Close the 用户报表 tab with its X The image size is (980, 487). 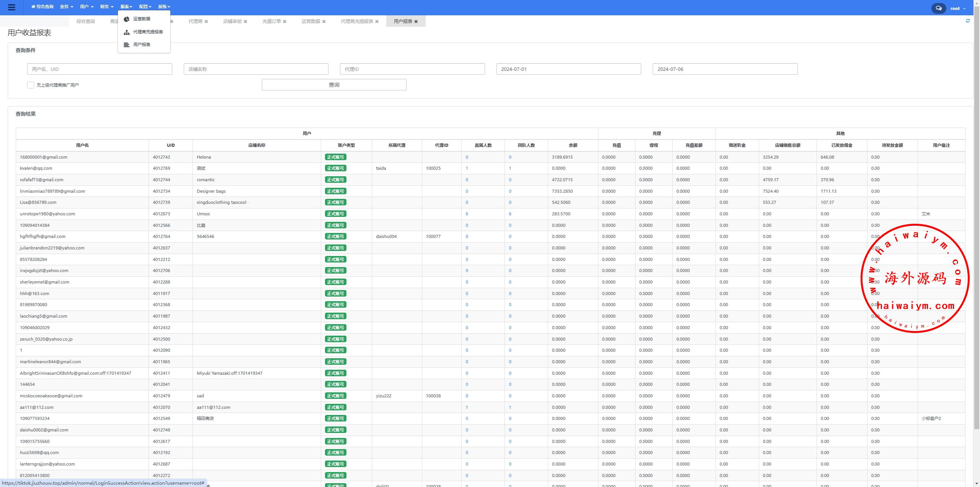click(x=416, y=21)
